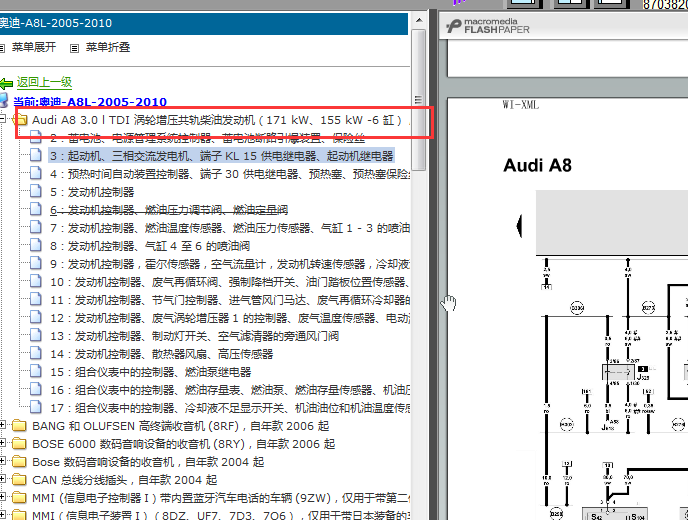
Task: Open item 8: 气缸 4 至 6 的喷油阀
Action: point(150,246)
